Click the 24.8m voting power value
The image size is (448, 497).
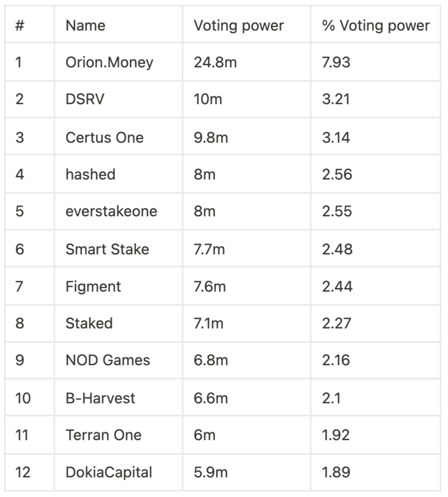tap(215, 62)
